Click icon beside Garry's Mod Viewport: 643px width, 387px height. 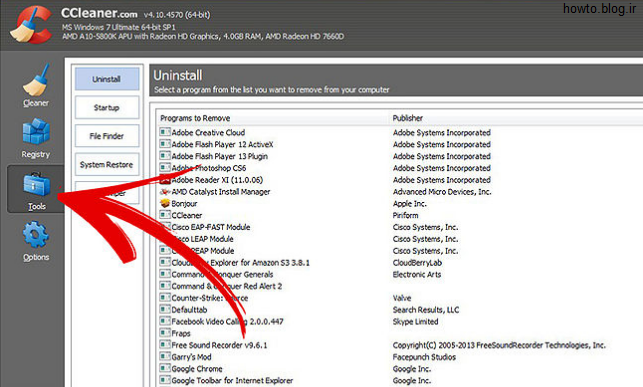click(165, 357)
